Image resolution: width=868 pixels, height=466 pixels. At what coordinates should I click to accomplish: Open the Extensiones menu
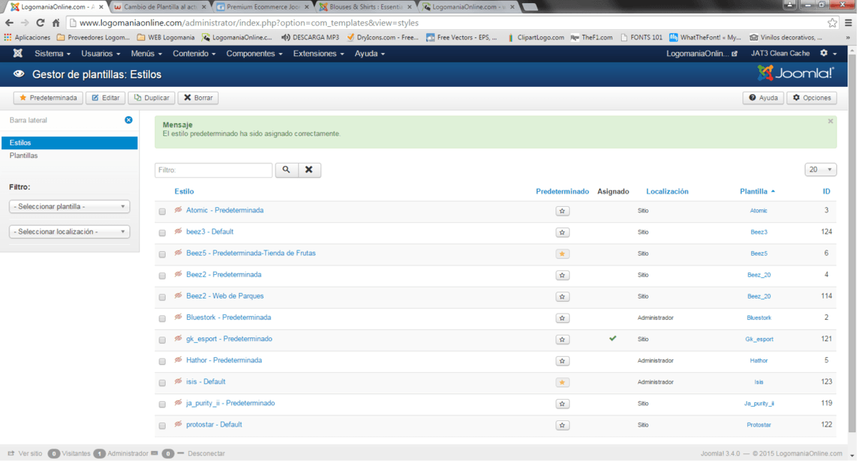click(318, 53)
